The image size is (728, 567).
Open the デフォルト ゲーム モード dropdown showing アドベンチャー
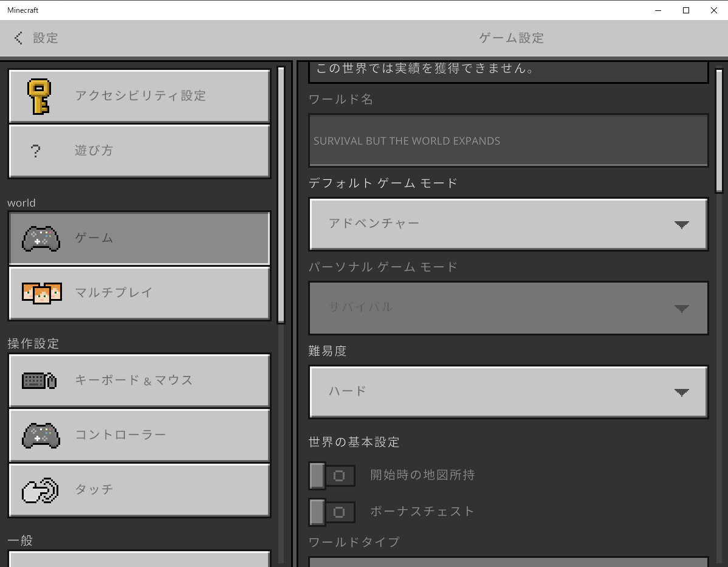pyautogui.click(x=509, y=224)
